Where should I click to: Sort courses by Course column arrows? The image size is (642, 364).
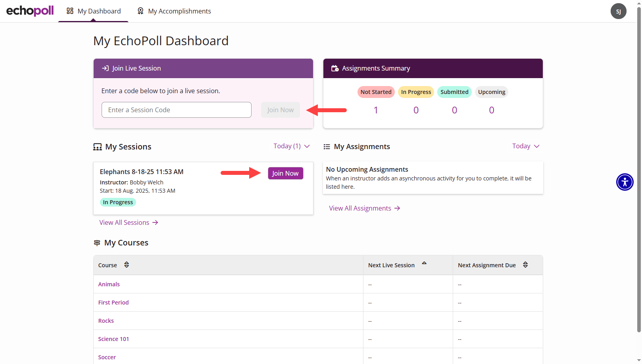[127, 265]
